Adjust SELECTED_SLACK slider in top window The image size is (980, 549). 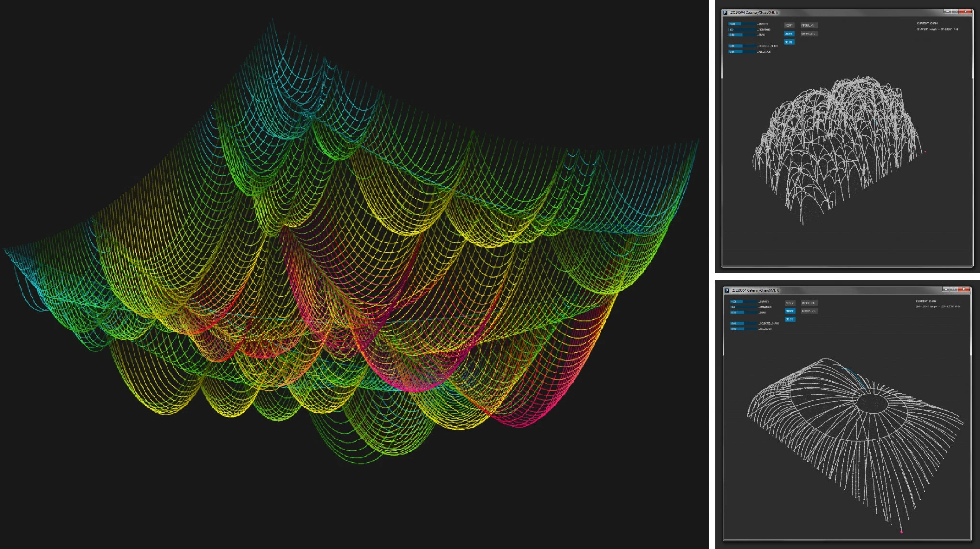click(741, 46)
